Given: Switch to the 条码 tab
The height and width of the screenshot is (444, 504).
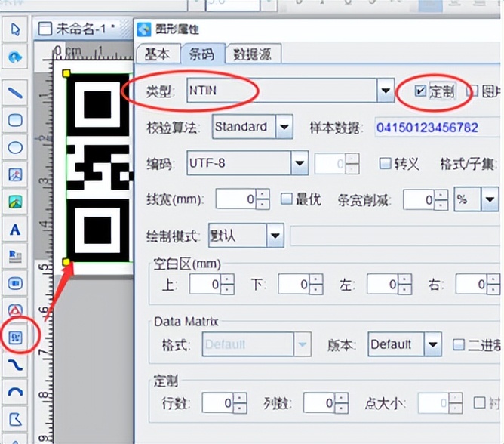Looking at the screenshot, I should click(x=202, y=54).
